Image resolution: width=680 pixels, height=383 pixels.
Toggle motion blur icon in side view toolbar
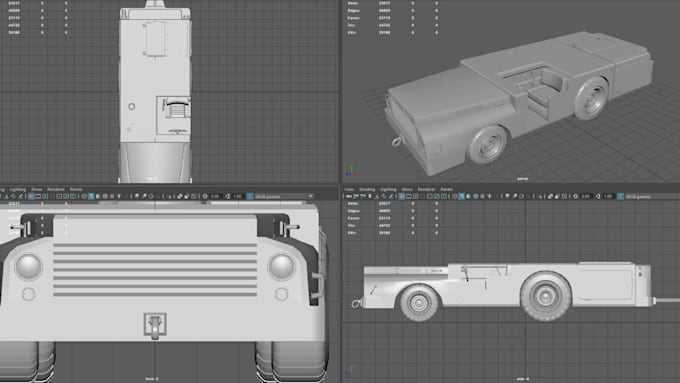tap(514, 196)
